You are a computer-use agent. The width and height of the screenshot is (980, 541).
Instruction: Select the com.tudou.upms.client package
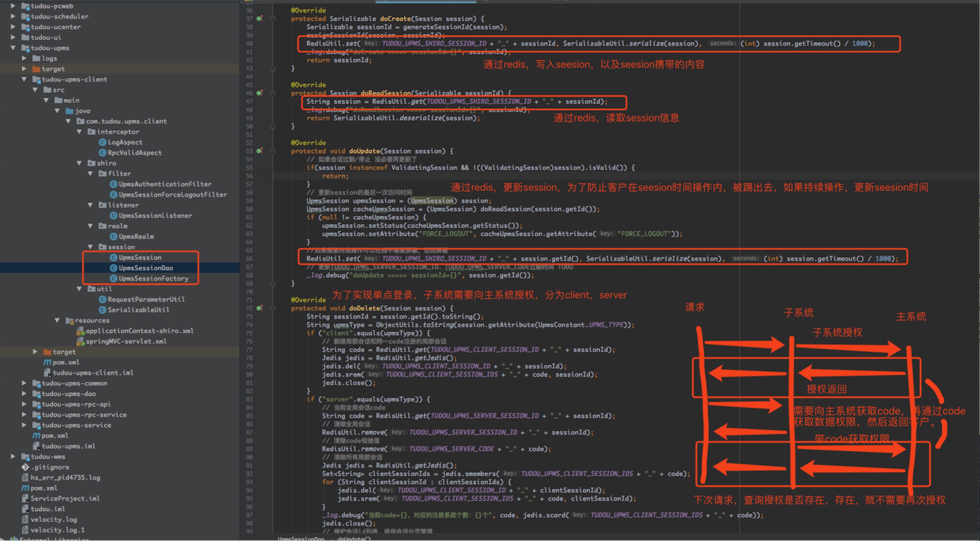pos(119,121)
